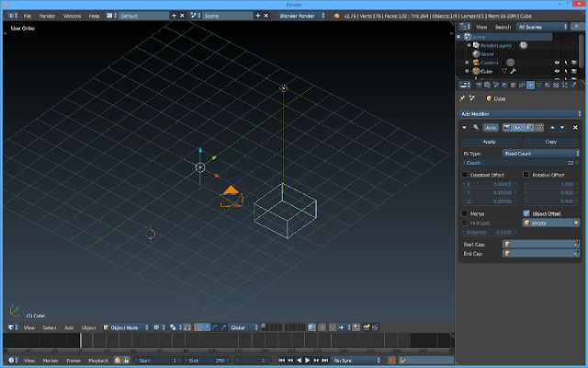Move the Array modifier up with the arrow icon
The image size is (588, 368).
[551, 127]
